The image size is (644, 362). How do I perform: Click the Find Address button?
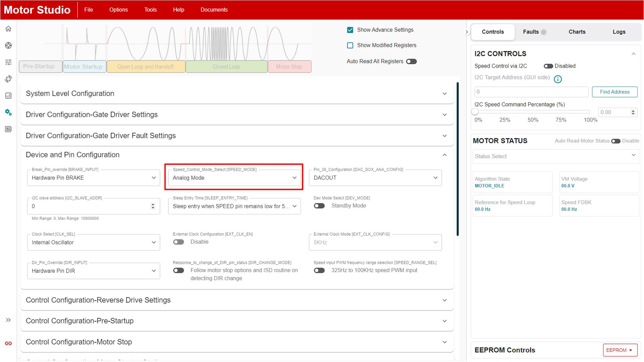(614, 92)
